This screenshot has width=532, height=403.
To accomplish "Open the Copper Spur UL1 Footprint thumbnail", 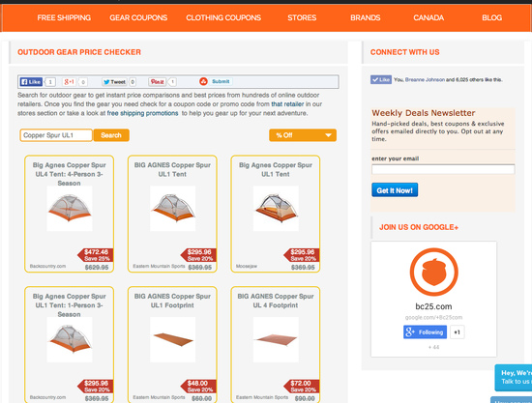I will [x=173, y=339].
